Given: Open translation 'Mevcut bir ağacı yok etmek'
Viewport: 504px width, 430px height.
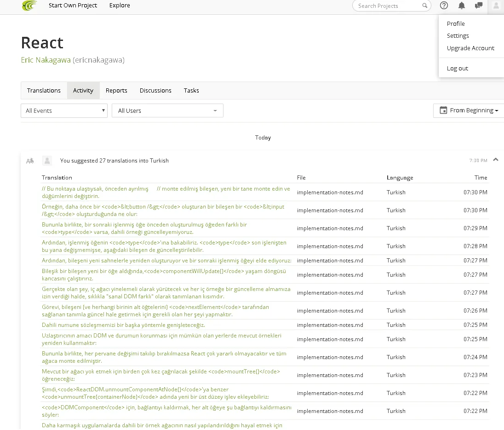Looking at the screenshot, I should [160, 375].
